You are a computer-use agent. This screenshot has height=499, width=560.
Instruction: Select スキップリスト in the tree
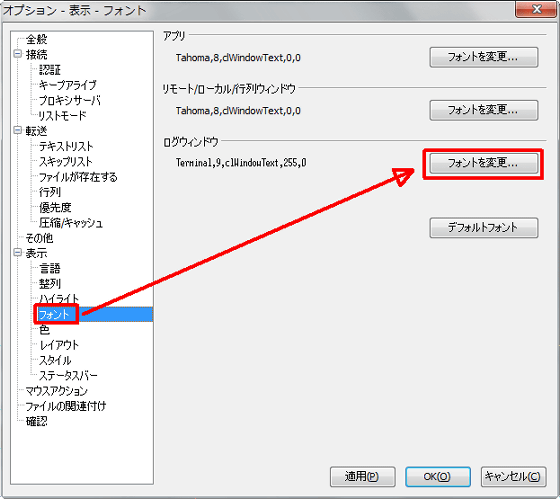[x=66, y=161]
